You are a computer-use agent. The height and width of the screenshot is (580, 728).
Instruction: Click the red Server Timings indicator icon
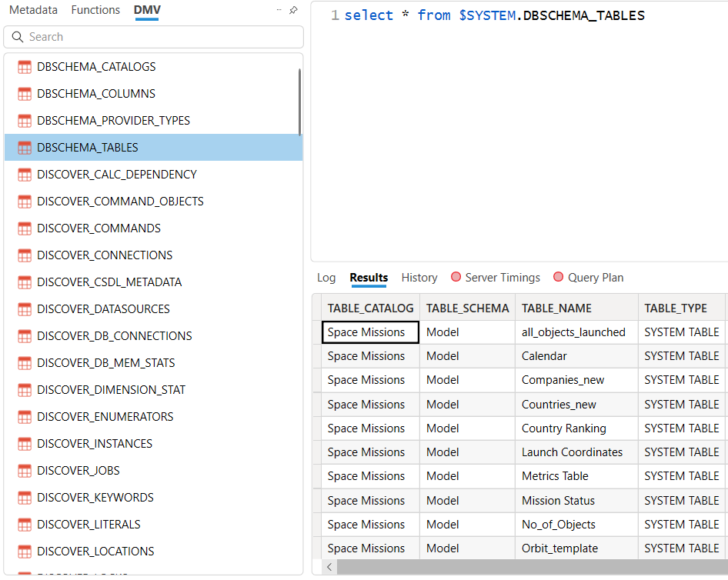point(456,278)
